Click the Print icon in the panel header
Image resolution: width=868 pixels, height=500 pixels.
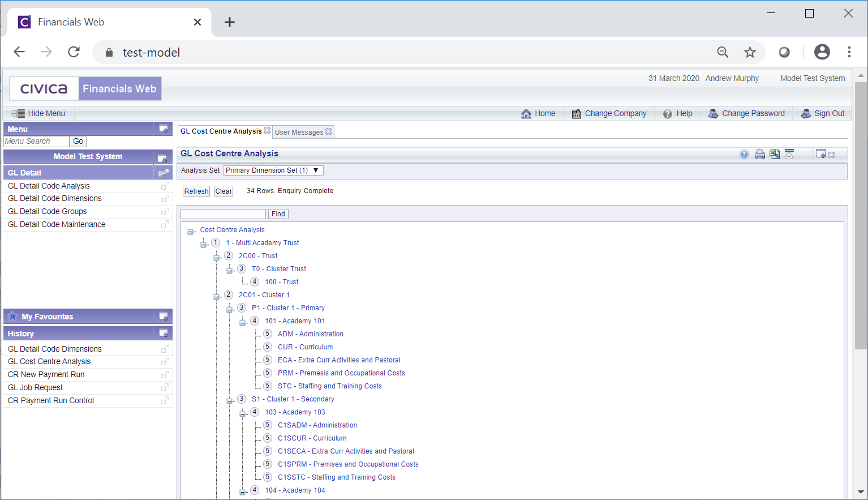pyautogui.click(x=759, y=154)
